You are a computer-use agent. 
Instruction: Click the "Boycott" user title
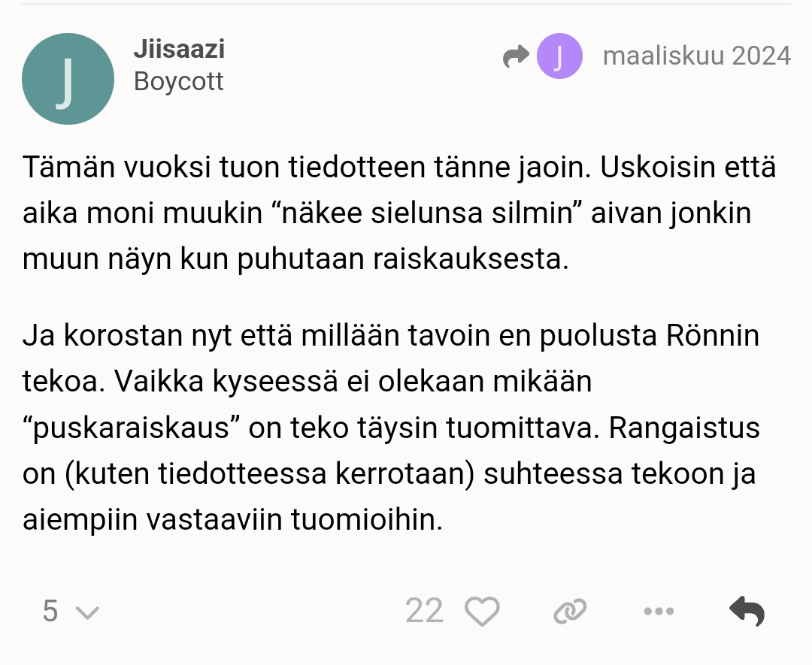point(178,81)
